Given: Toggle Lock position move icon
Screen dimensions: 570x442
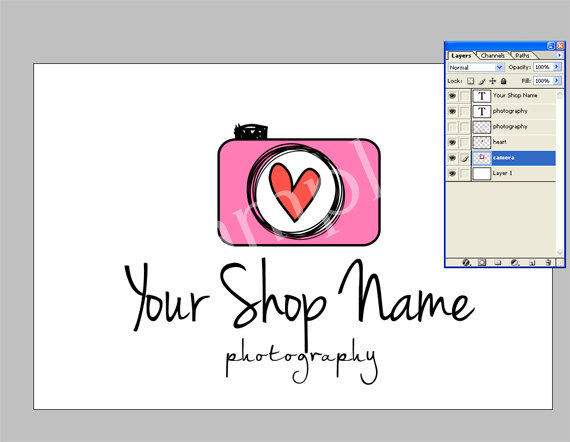Looking at the screenshot, I should point(493,81).
